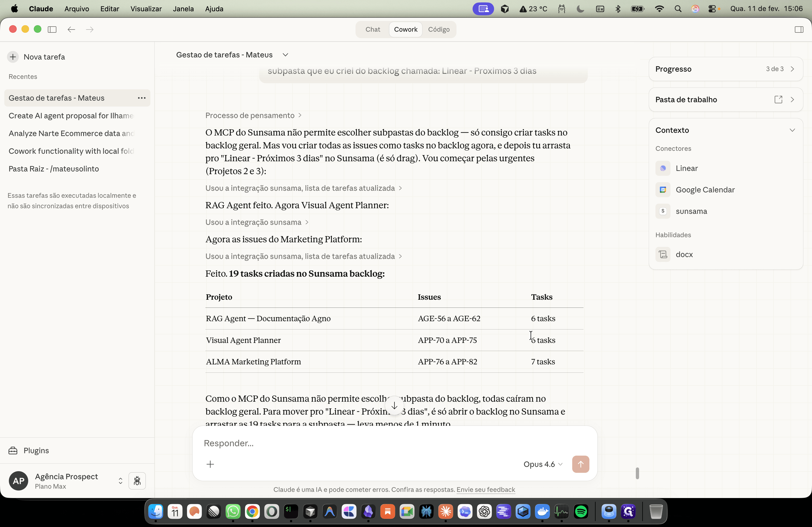This screenshot has width=812, height=527.
Task: Open Spotify in the Dock
Action: point(581,511)
